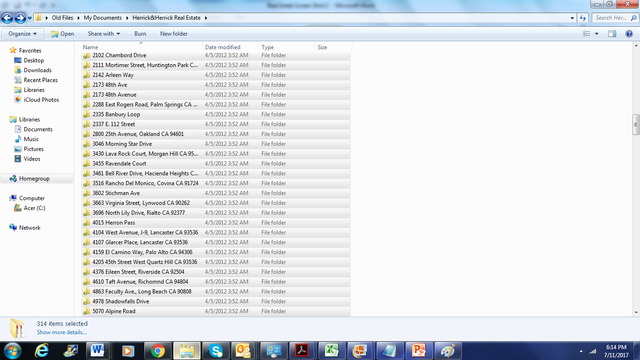
Task: Open the view options dropdown arrow
Action: tap(596, 34)
